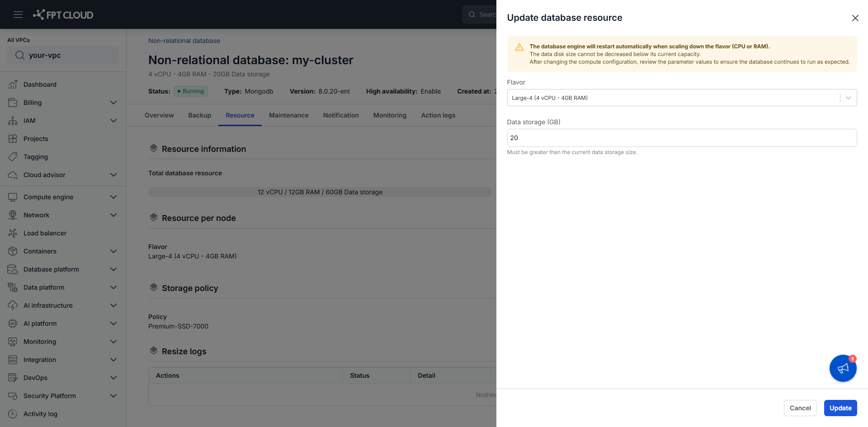Viewport: 868px width, 427px height.
Task: Expand the Billing menu chevron
Action: click(113, 103)
